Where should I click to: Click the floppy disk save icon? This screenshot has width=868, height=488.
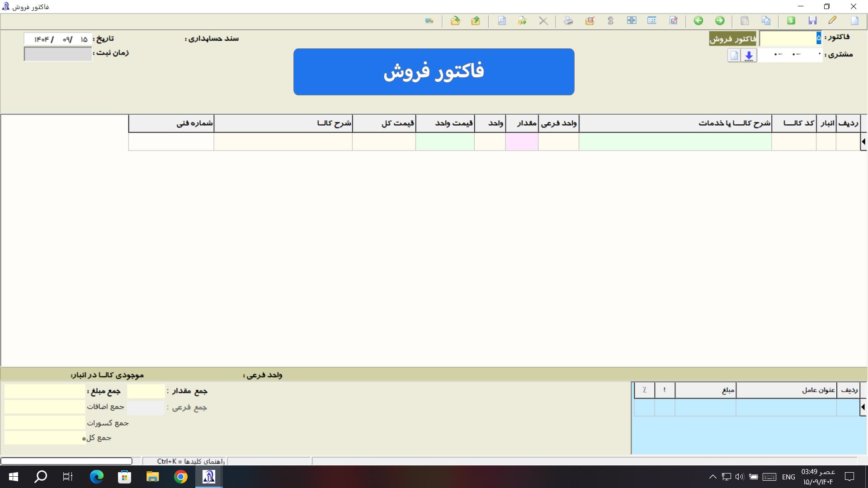click(812, 21)
